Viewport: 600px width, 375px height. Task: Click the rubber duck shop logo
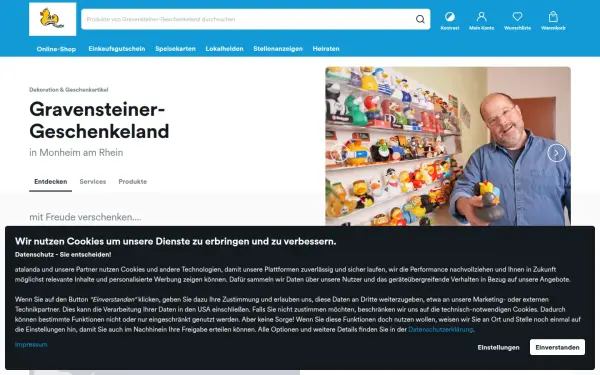point(52,19)
